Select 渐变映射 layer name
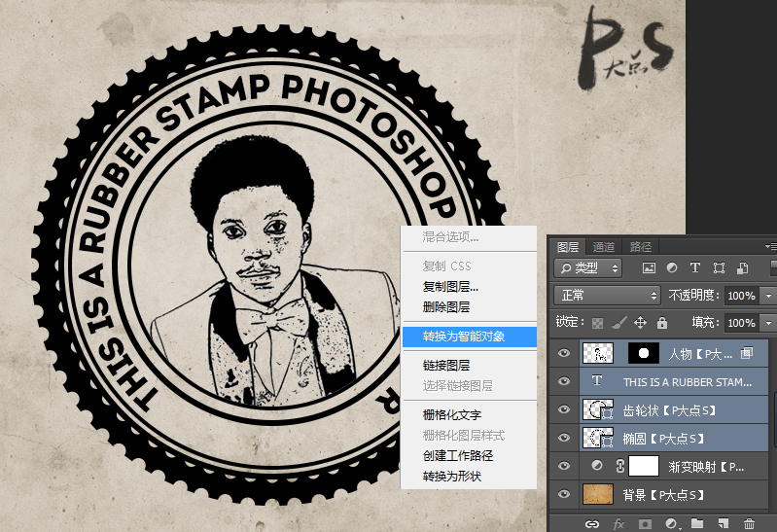The width and height of the screenshot is (777, 532). click(x=706, y=467)
